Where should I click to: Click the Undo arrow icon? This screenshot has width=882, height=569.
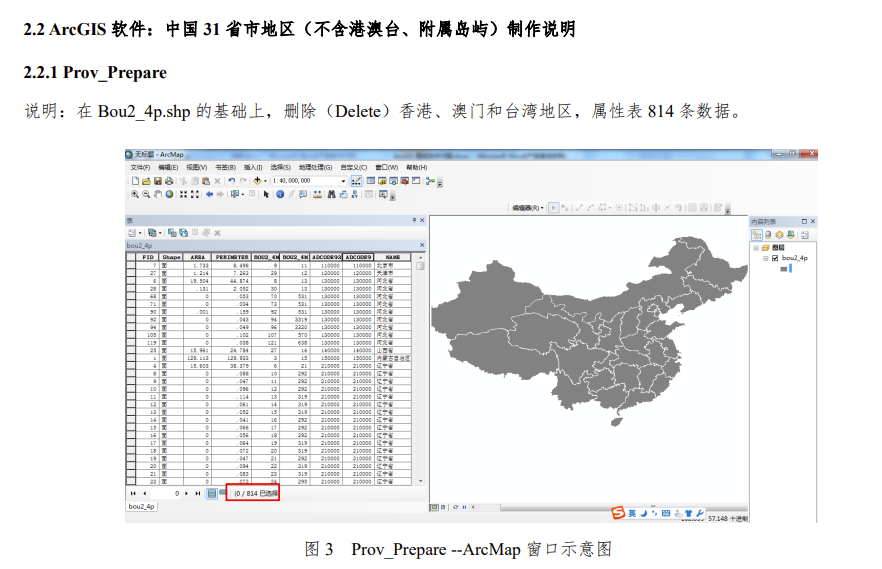pos(231,181)
